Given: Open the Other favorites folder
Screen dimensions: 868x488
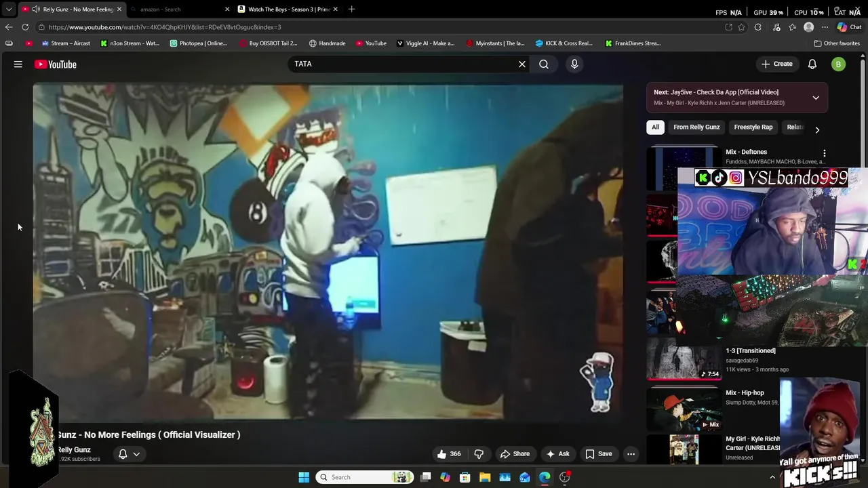Looking at the screenshot, I should coord(837,43).
